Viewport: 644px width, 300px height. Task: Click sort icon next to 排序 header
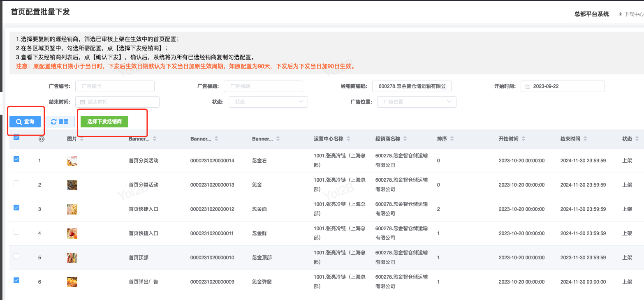coord(452,139)
